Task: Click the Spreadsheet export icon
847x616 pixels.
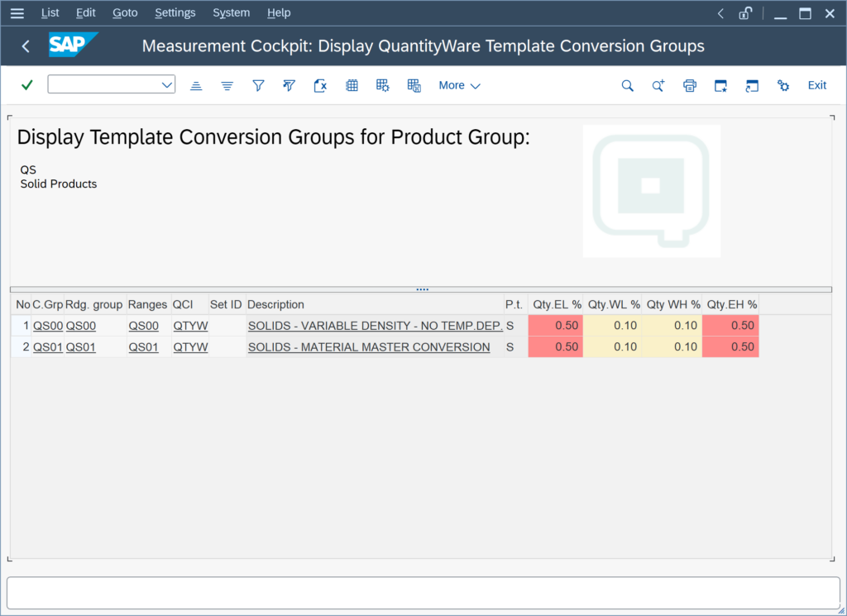Action: click(x=320, y=85)
